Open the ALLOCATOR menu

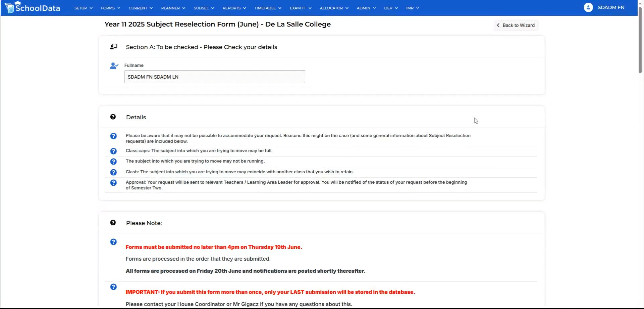(334, 8)
